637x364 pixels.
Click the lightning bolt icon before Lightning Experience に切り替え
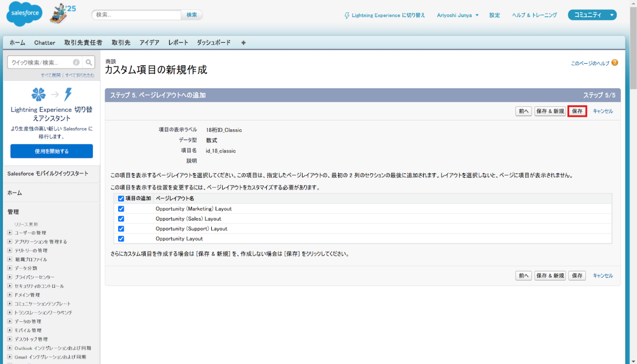coord(347,15)
